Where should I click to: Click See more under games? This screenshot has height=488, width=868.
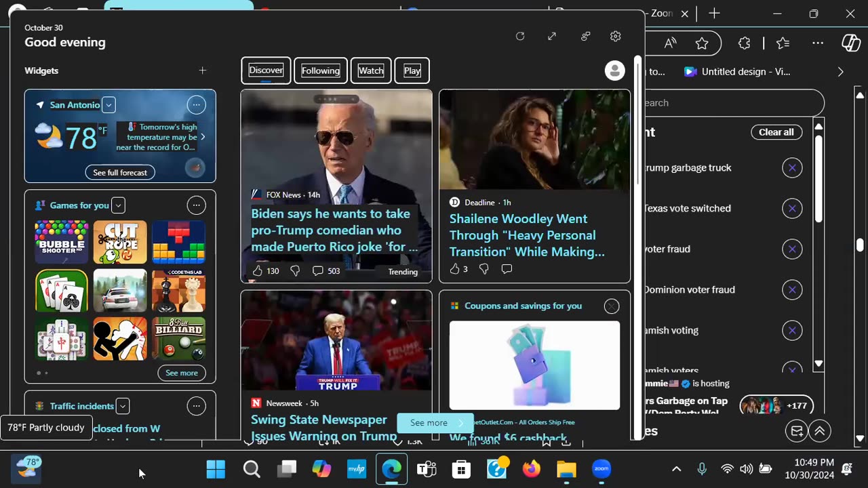(182, 373)
